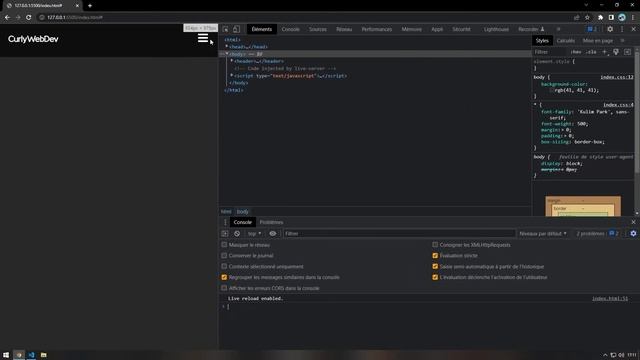Focus the Styles Filtrer input field
Viewport: 640px width, 360px height.
[x=551, y=52]
